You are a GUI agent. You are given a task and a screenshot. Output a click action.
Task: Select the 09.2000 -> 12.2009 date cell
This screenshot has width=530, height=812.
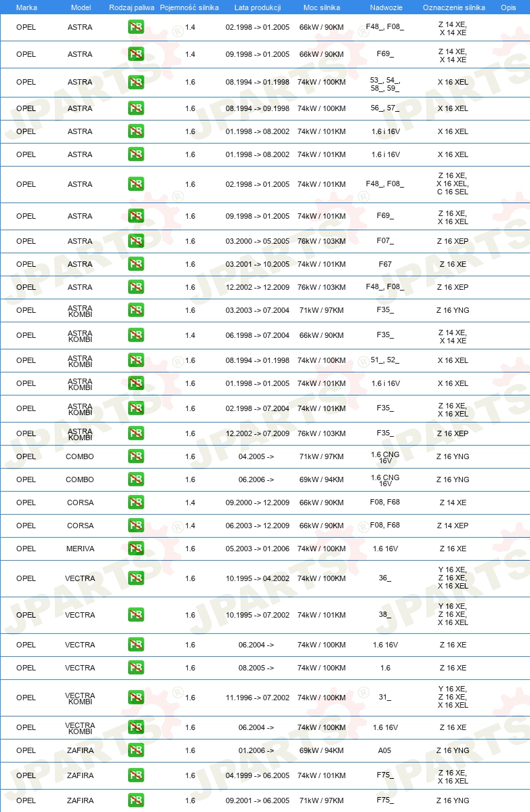click(258, 503)
